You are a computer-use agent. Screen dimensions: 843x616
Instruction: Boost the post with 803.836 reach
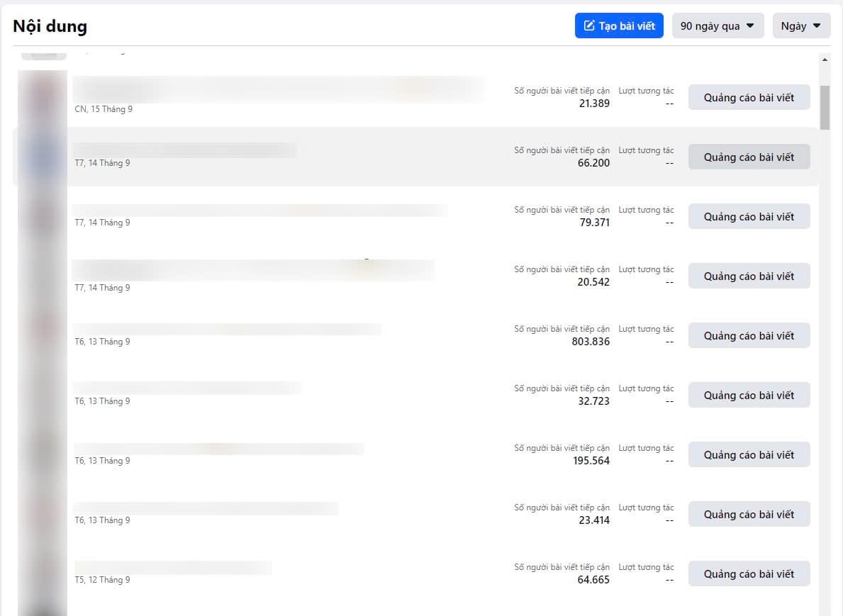tap(749, 336)
